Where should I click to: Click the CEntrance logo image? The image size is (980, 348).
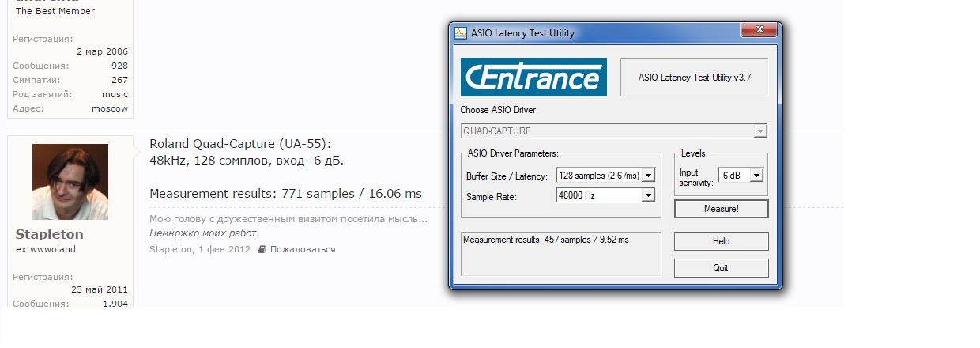click(x=533, y=77)
